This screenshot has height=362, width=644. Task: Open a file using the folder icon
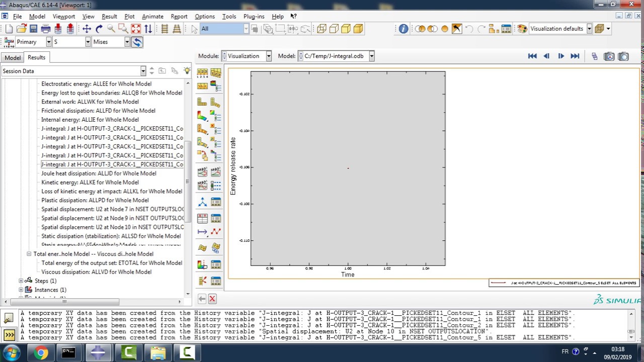(21, 29)
